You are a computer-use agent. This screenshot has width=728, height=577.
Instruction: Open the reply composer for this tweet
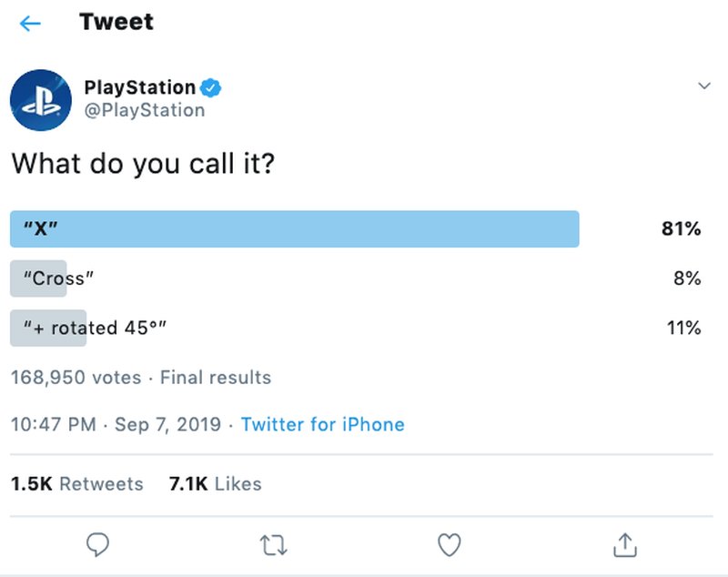click(97, 545)
